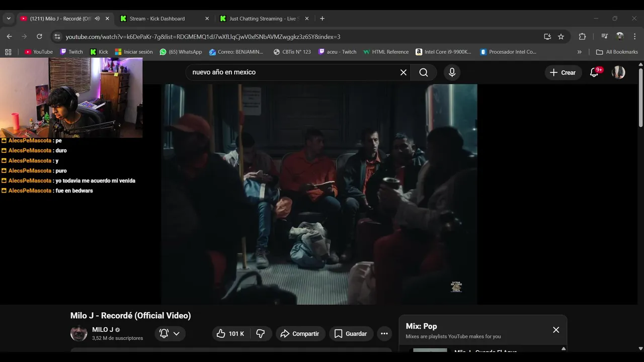Click the video player to pause
This screenshot has height=362, width=644.
319,194
